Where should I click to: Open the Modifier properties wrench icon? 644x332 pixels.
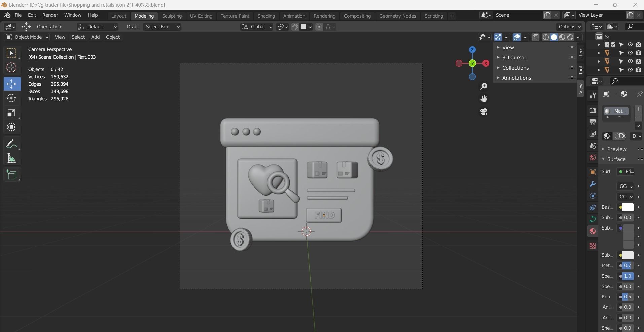[593, 184]
